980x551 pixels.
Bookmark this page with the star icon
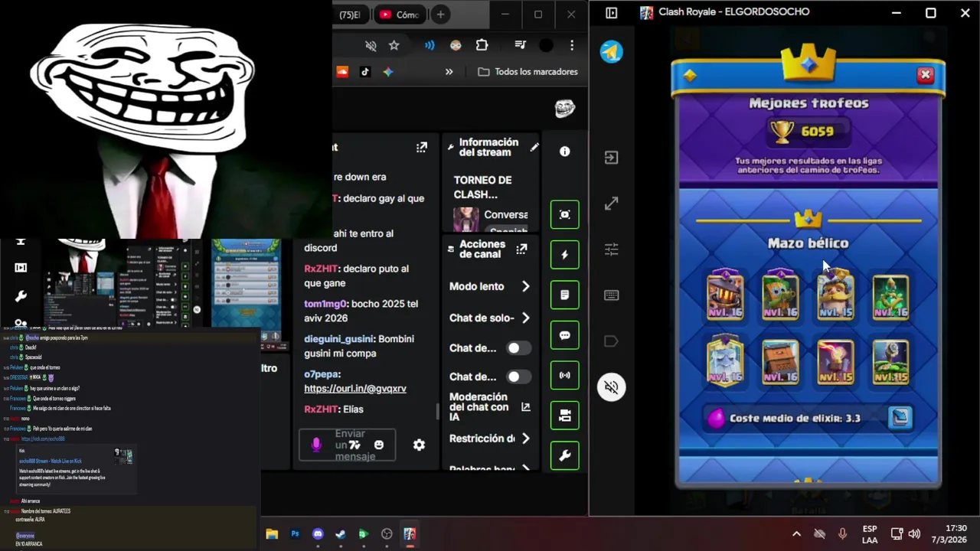point(394,46)
